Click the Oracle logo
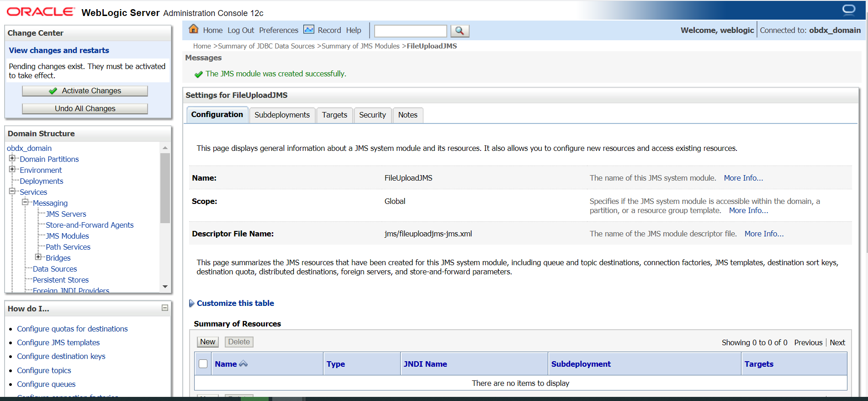This screenshot has height=401, width=868. [x=40, y=12]
